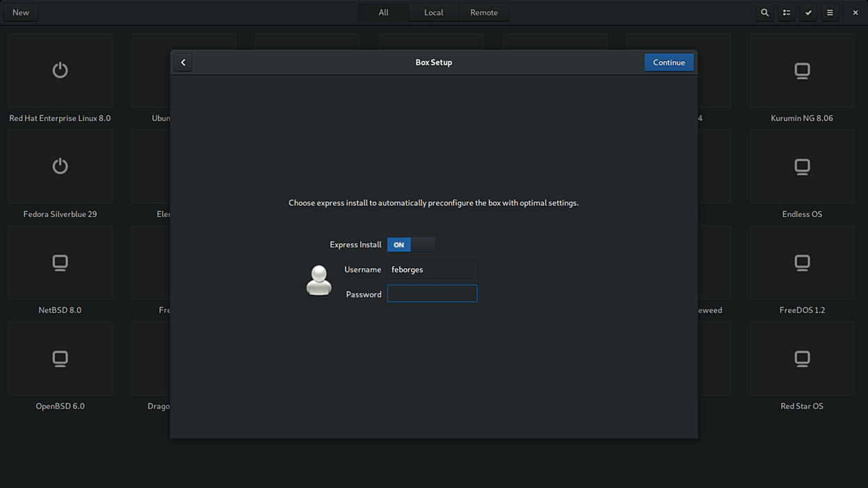
Task: Click the back arrow in Box Setup
Action: 183,63
